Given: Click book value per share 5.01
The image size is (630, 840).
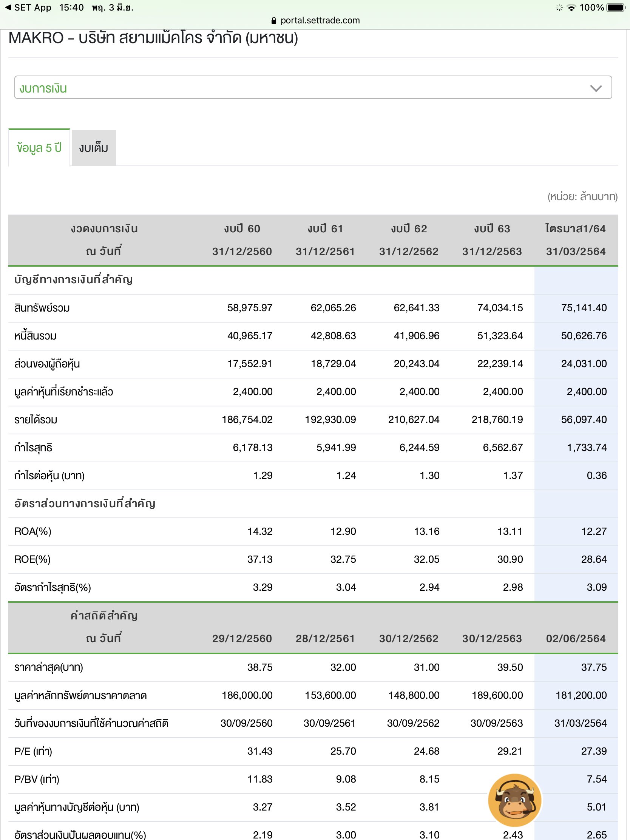Looking at the screenshot, I should click(x=597, y=807).
